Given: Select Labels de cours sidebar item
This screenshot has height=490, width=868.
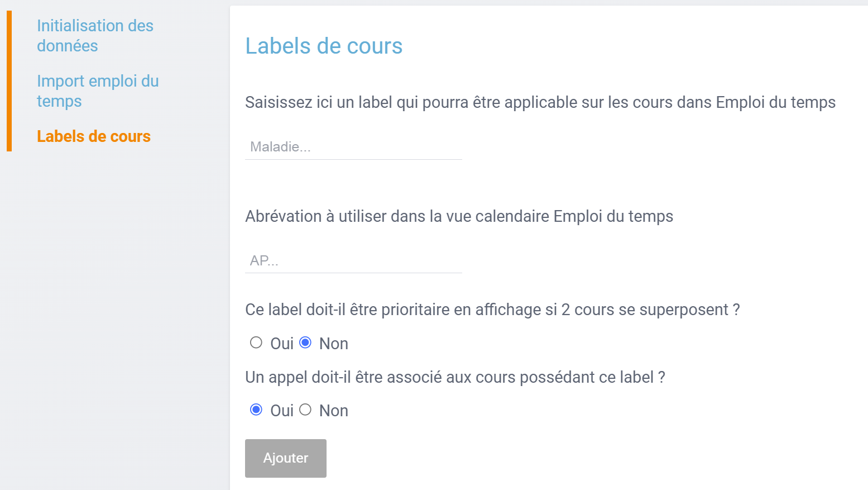Looking at the screenshot, I should [94, 136].
